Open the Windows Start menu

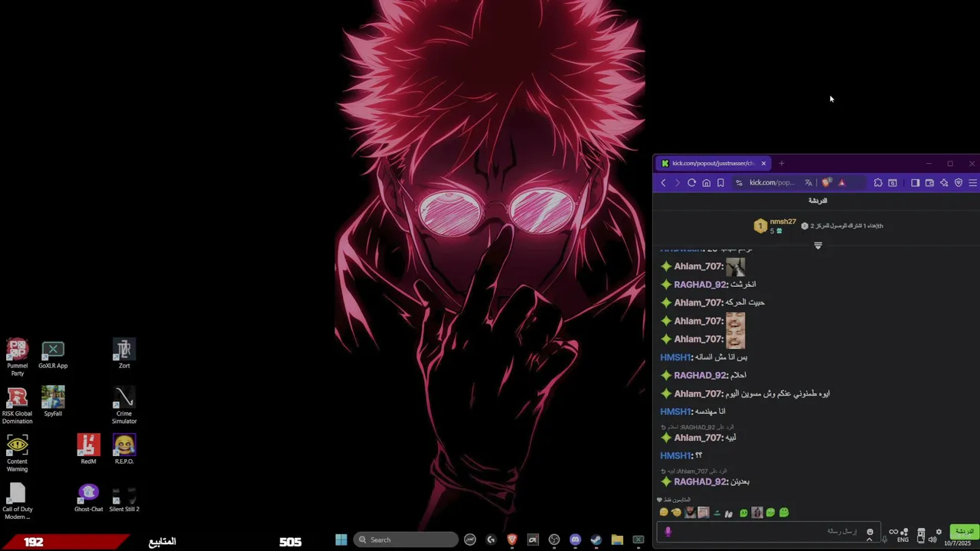click(x=341, y=540)
